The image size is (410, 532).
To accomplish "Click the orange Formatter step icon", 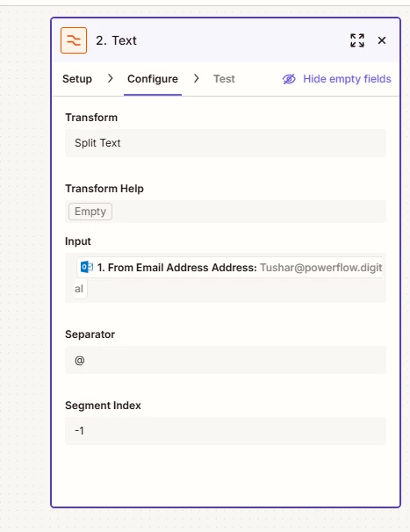I will (x=74, y=40).
